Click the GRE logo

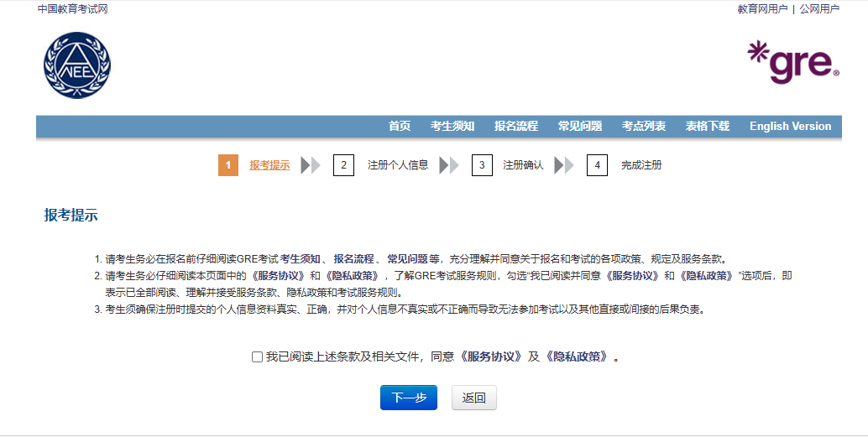pyautogui.click(x=793, y=62)
